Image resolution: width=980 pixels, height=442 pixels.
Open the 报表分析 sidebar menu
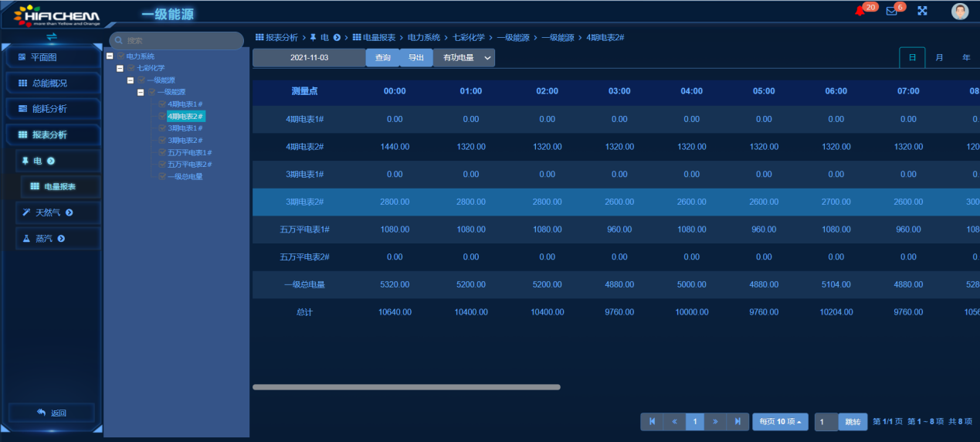coord(52,134)
